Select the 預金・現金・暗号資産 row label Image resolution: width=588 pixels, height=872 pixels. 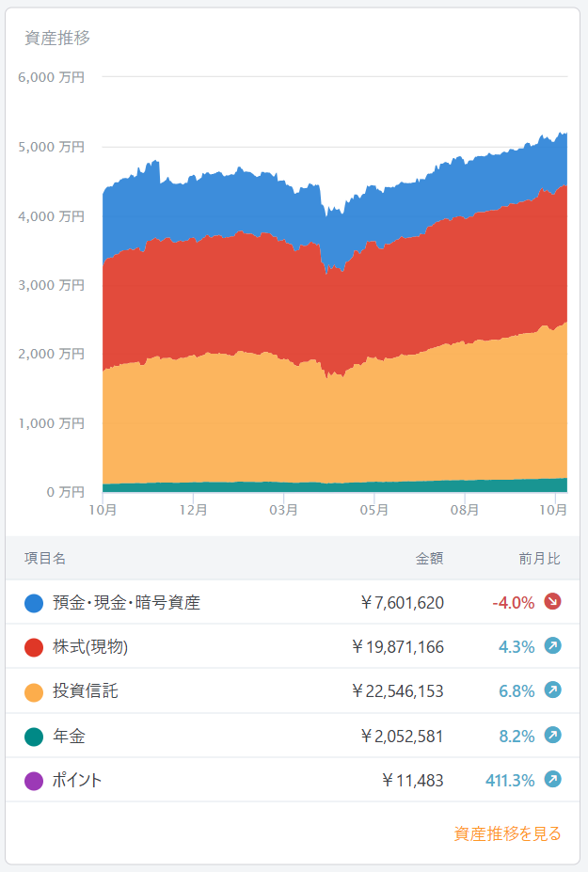(126, 603)
